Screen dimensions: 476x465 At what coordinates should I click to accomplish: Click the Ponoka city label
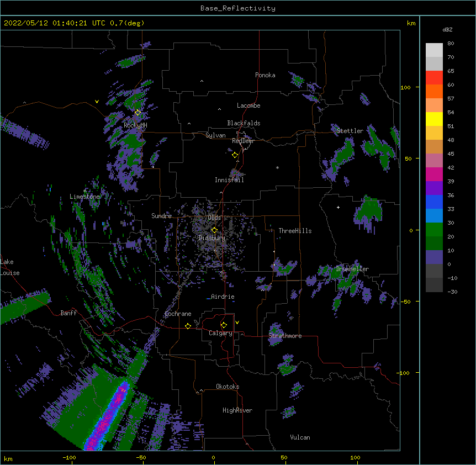(265, 75)
